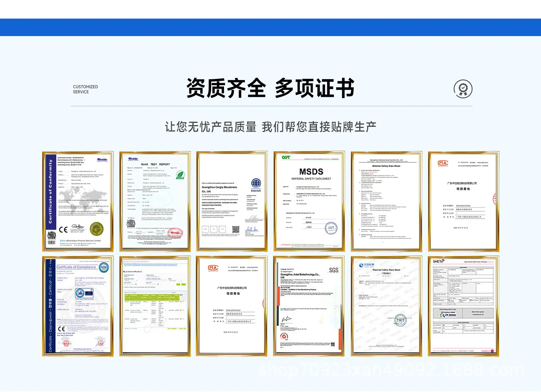Click the Belde logo on RoHS report
Image resolution: width=541 pixels, height=392 pixels.
point(133,159)
